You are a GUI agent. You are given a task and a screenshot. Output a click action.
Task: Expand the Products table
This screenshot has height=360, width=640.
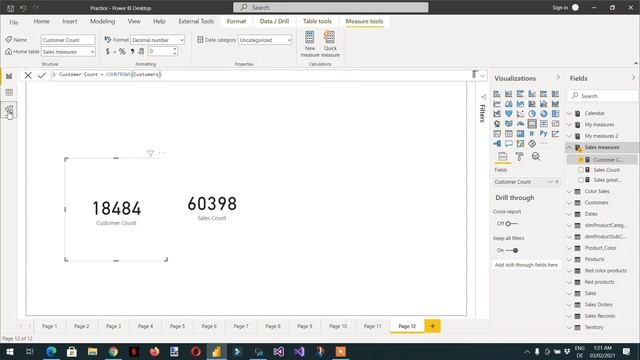[x=570, y=259]
